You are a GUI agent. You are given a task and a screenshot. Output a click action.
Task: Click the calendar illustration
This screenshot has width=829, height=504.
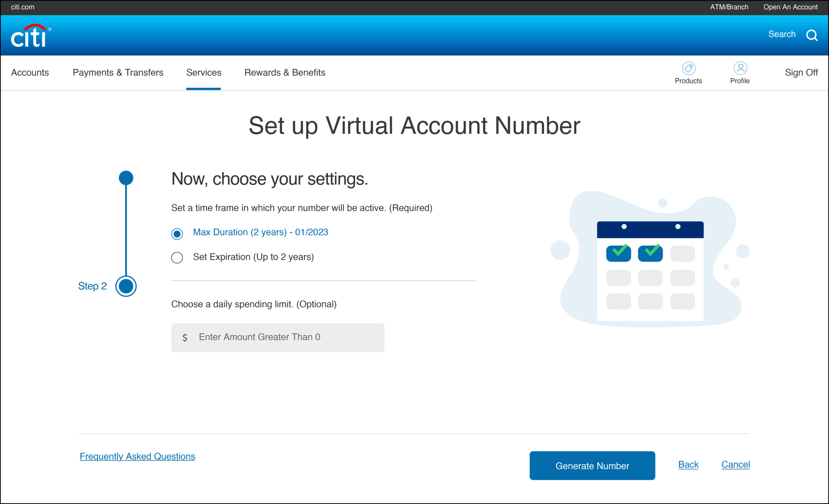coord(650,271)
